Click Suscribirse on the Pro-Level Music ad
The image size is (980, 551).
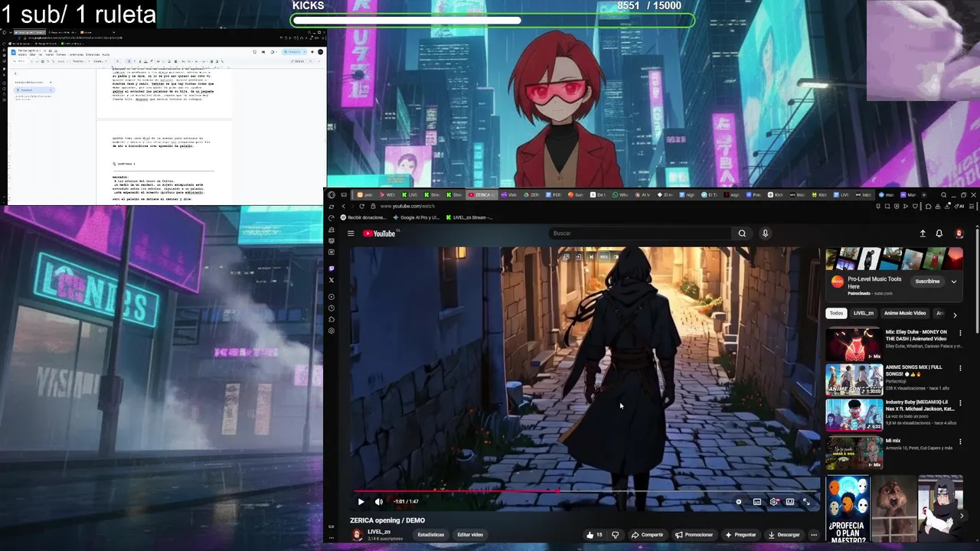(x=927, y=282)
